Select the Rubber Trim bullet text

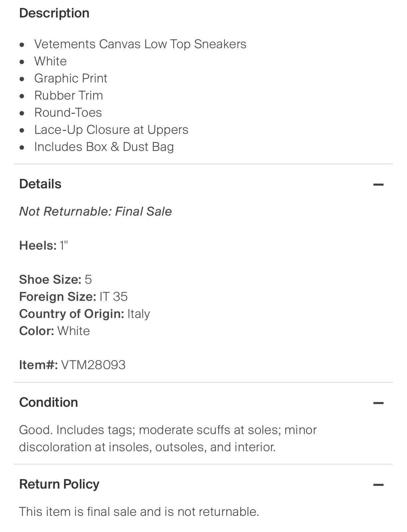click(x=68, y=95)
